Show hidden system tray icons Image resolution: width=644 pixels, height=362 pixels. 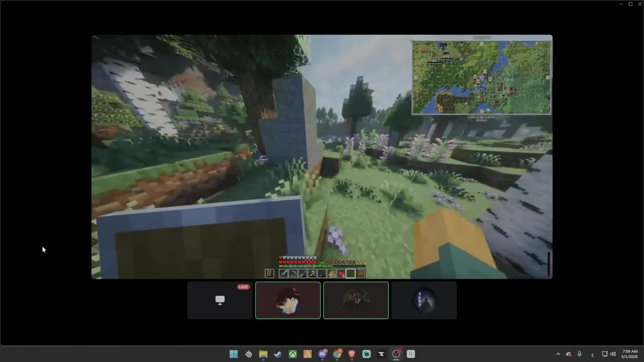click(x=557, y=354)
